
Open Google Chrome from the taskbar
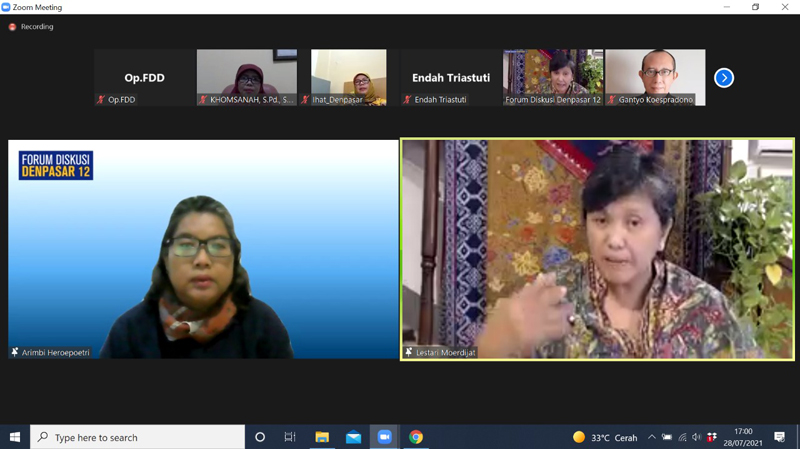pos(416,437)
